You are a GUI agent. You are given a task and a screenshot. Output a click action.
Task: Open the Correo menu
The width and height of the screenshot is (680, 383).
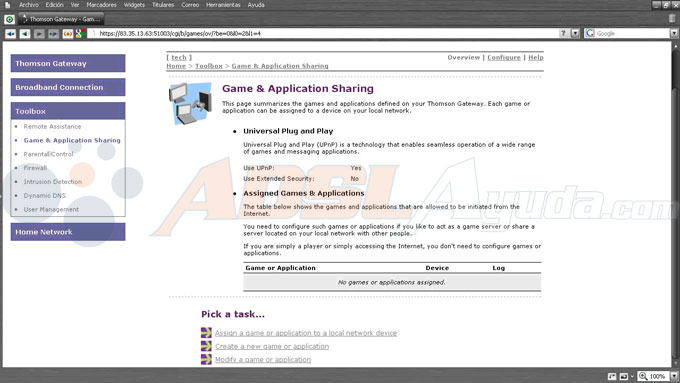point(190,5)
